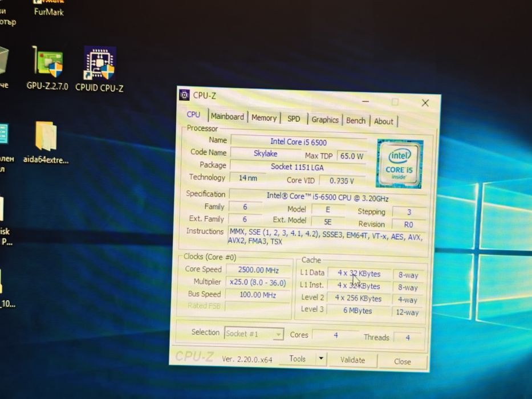532x399 pixels.
Task: Minimize the CPU-Z window
Action: [x=366, y=101]
